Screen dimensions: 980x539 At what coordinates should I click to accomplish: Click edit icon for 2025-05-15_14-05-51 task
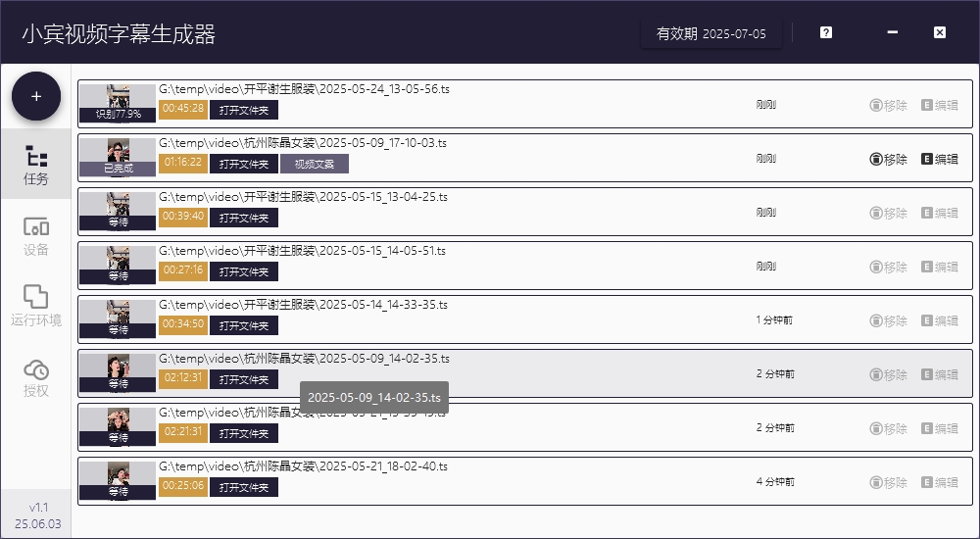point(939,267)
